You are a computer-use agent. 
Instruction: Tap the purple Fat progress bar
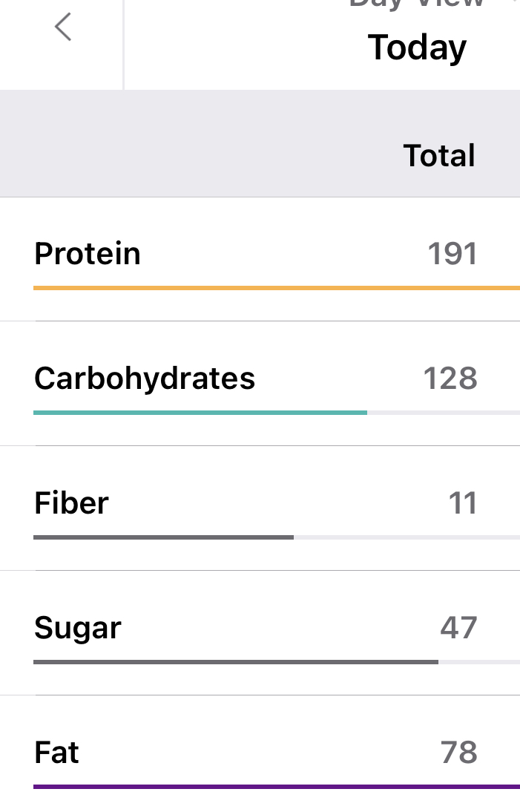[276, 786]
